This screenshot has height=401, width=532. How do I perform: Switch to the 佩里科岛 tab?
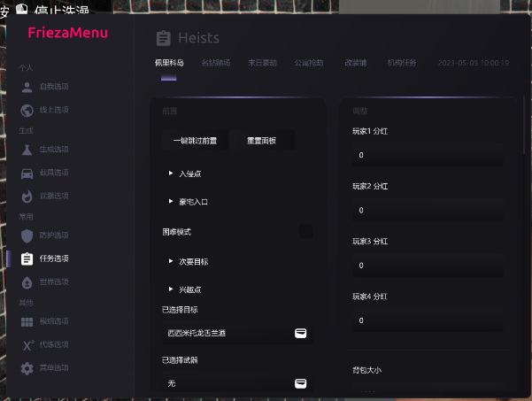[169, 63]
